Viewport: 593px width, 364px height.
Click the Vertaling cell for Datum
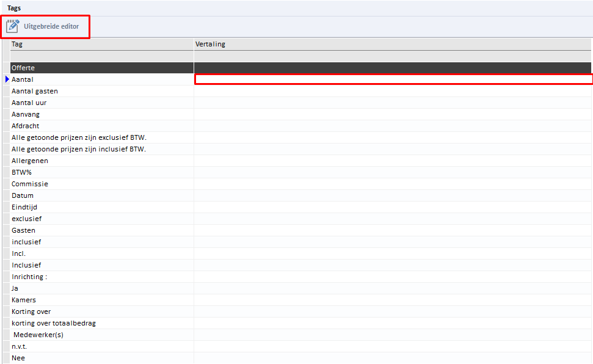point(393,195)
